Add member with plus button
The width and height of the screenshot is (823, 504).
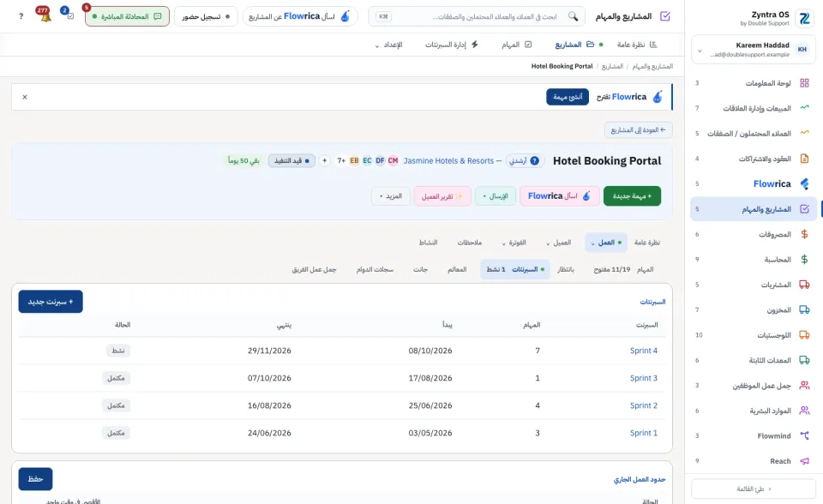click(324, 160)
